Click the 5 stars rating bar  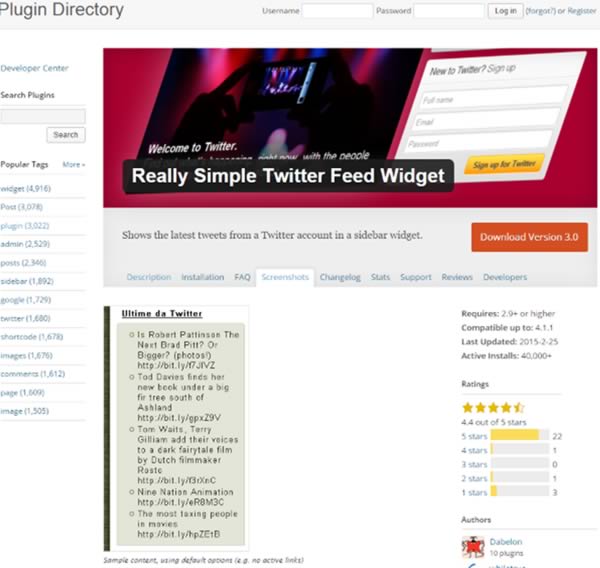520,435
